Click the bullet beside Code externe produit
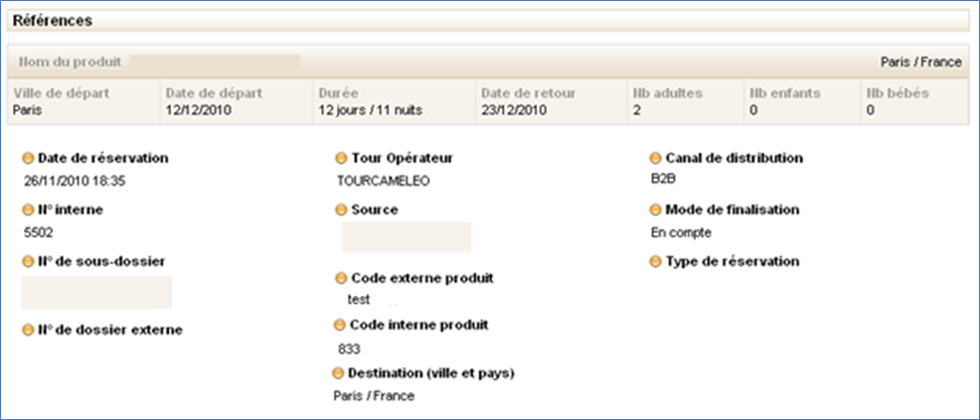The image size is (980, 420). (x=343, y=278)
